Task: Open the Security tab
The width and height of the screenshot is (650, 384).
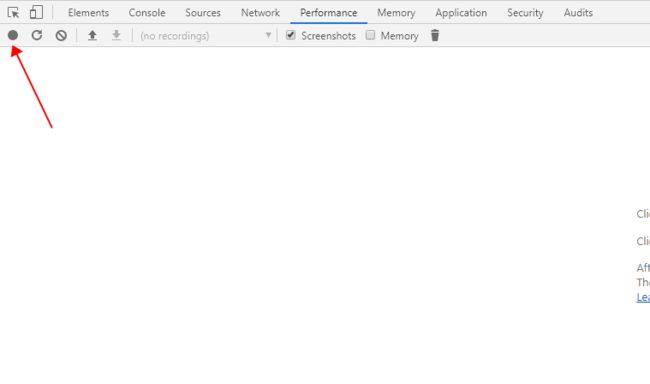Action: [525, 13]
